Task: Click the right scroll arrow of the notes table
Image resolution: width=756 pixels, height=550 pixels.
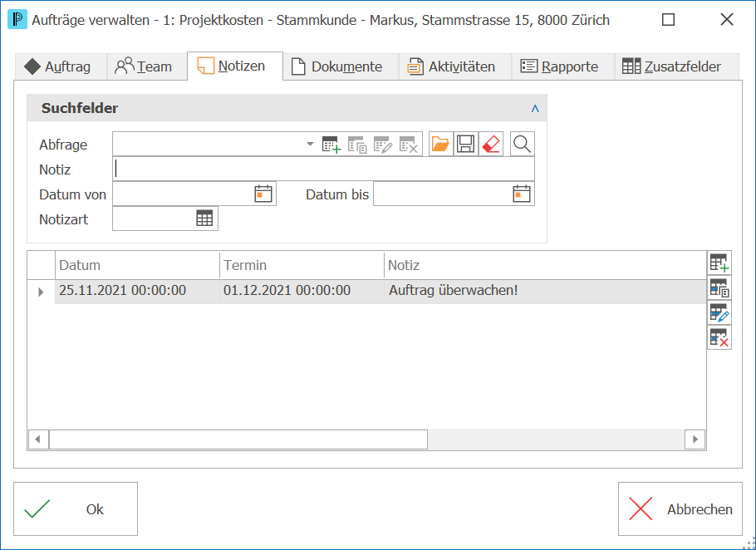Action: coord(695,440)
